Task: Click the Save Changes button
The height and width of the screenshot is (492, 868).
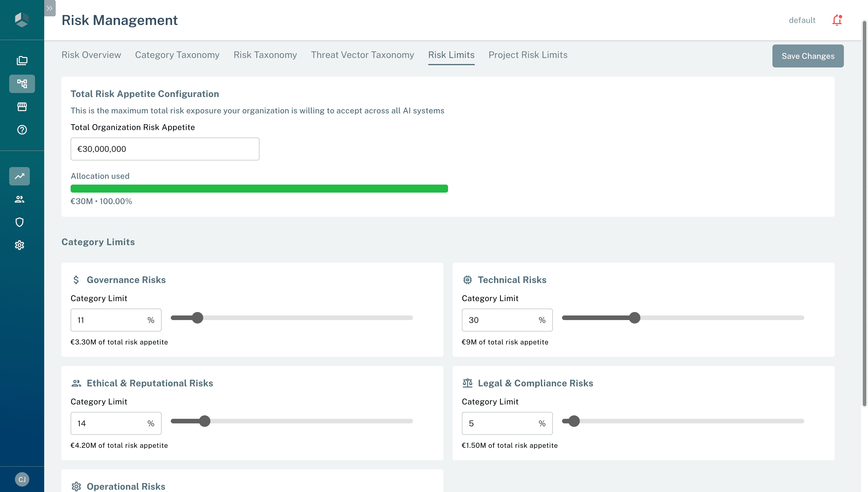Action: coord(807,56)
